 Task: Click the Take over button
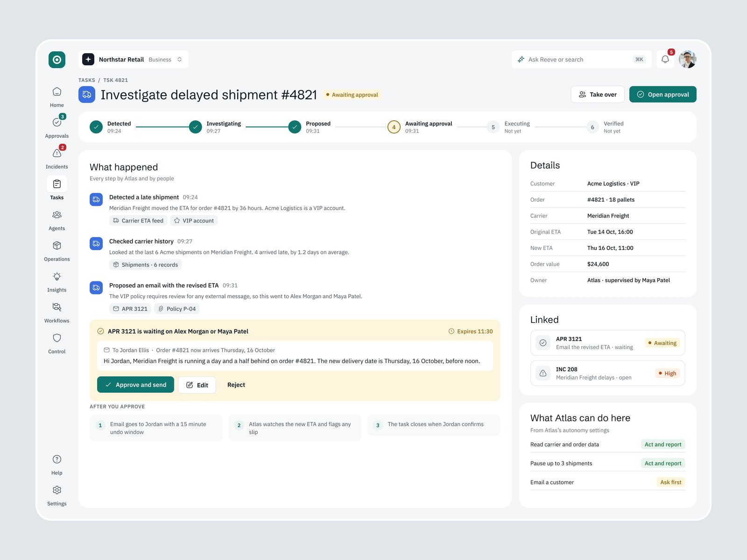598,94
